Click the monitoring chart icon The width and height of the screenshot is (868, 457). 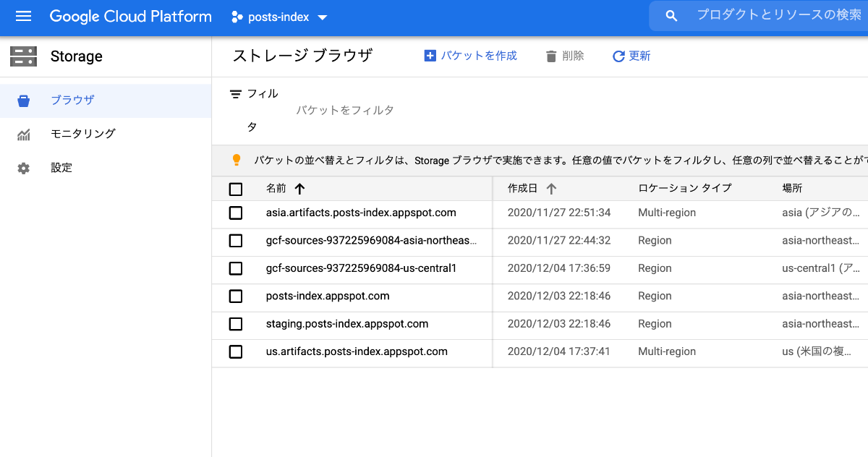[x=24, y=134]
